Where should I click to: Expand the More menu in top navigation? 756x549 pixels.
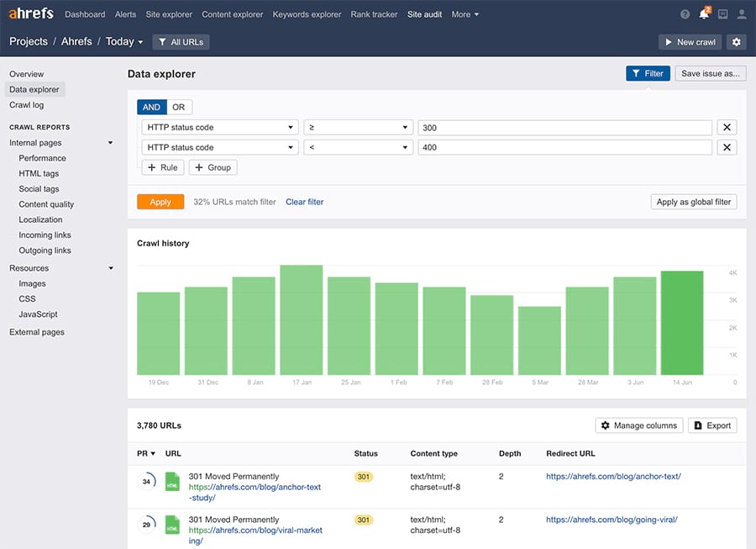465,14
